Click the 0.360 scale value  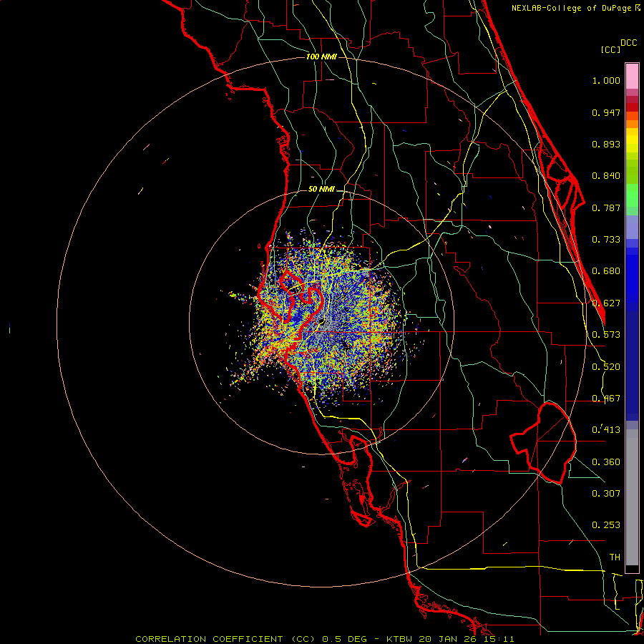pos(606,462)
